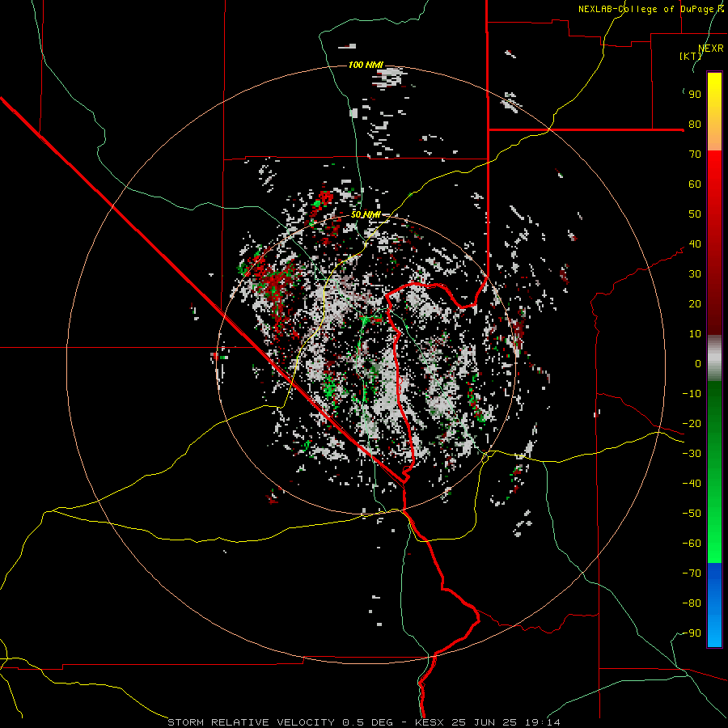
Task: Click the positive 10 tick label on scale
Action: [695, 334]
